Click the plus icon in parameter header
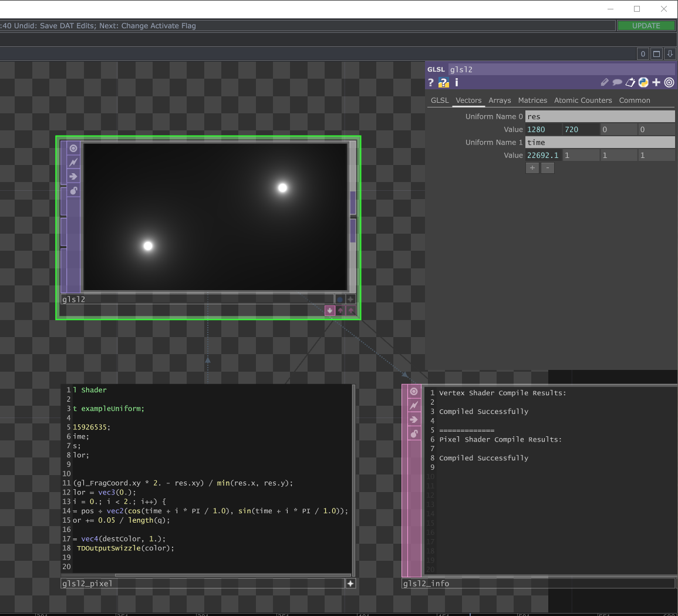 [656, 83]
